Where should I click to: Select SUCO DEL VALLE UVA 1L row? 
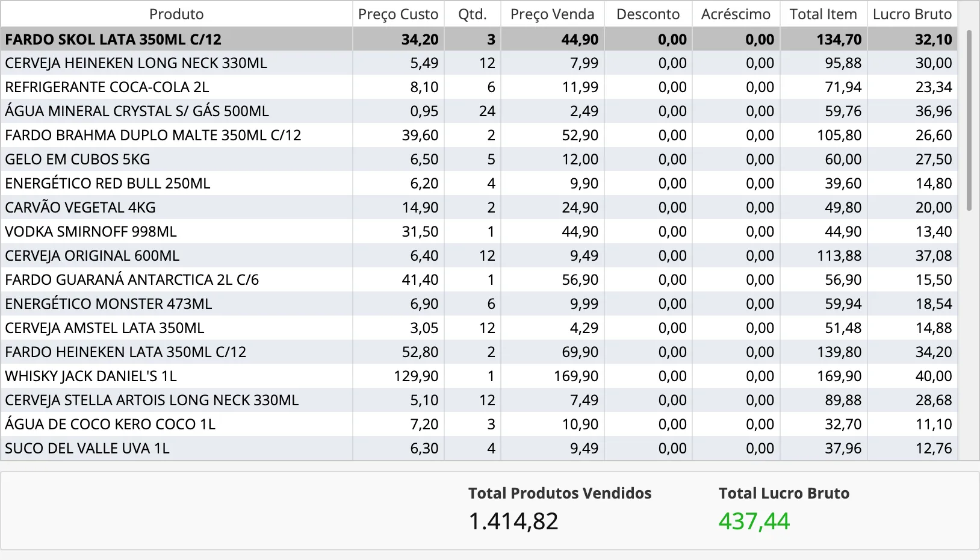click(479, 448)
